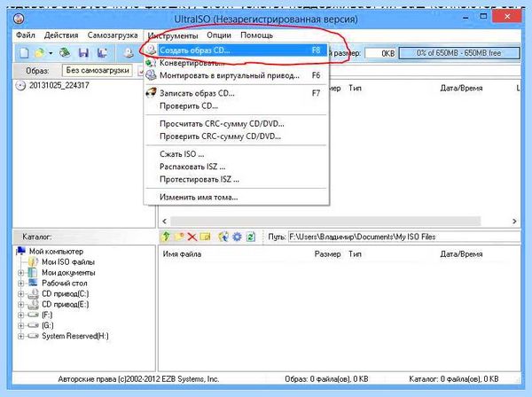This screenshot has width=532, height=397.
Task: Open the Файл menu
Action: (26, 35)
